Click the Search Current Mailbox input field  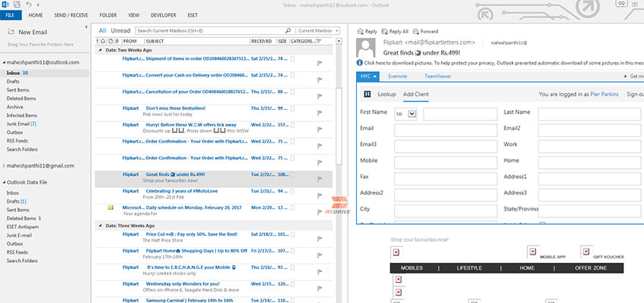point(209,30)
